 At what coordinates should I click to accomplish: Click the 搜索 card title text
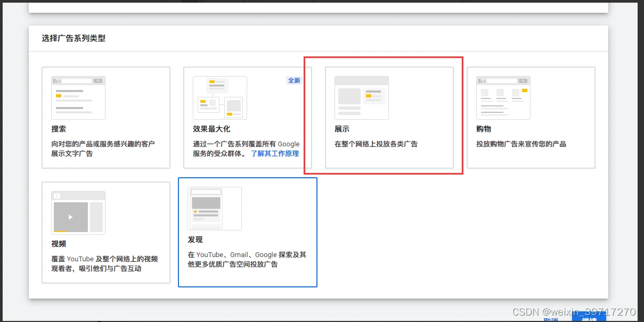click(x=59, y=129)
